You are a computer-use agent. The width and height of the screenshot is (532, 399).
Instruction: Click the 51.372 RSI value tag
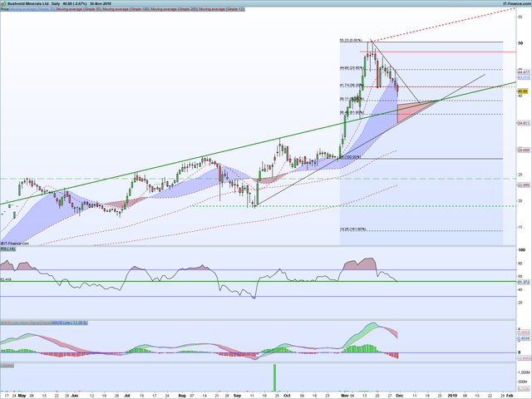523,282
